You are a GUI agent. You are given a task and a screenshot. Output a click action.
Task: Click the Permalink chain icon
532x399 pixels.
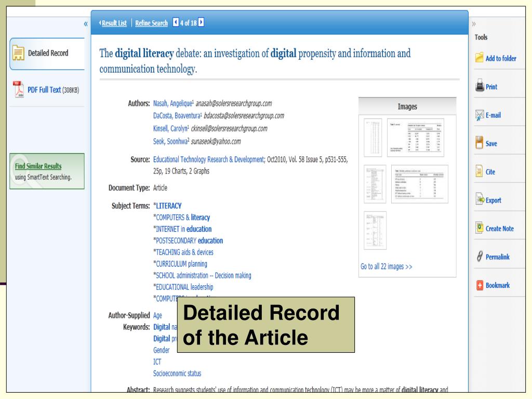tap(480, 257)
